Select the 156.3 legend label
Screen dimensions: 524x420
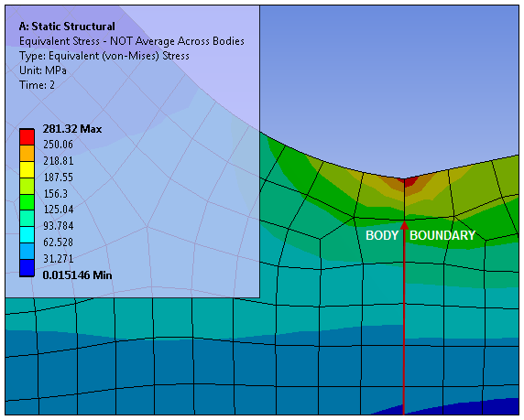tap(56, 194)
